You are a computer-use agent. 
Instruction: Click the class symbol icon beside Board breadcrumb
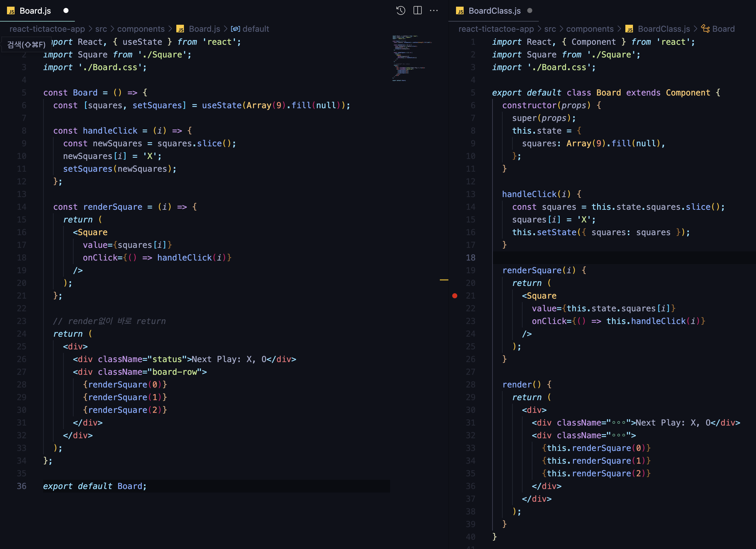coord(705,29)
